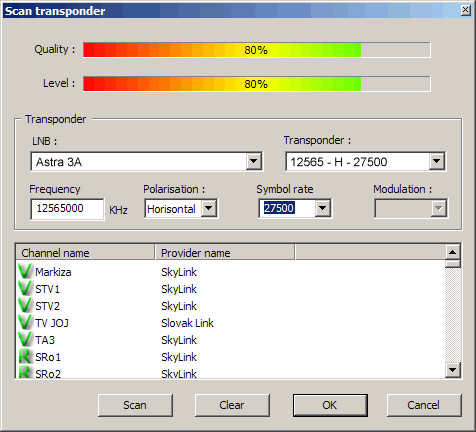The image size is (476, 432).
Task: Open the Symbol rate dropdown arrow
Action: pyautogui.click(x=323, y=209)
